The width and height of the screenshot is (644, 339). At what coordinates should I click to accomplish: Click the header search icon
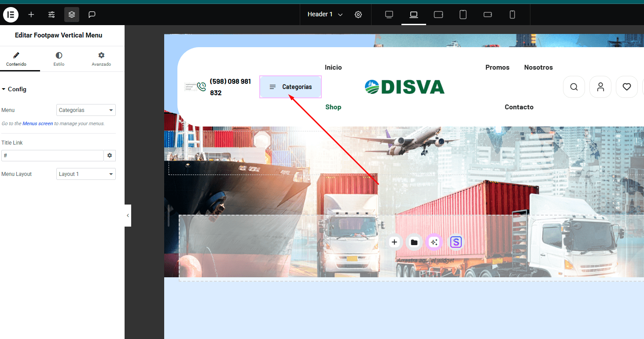[574, 87]
